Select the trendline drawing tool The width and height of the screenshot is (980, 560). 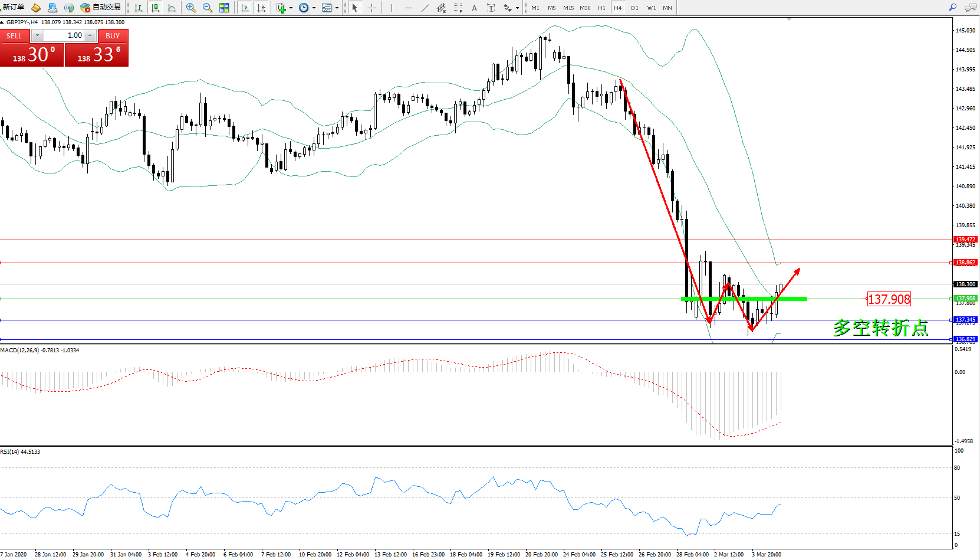[x=425, y=8]
